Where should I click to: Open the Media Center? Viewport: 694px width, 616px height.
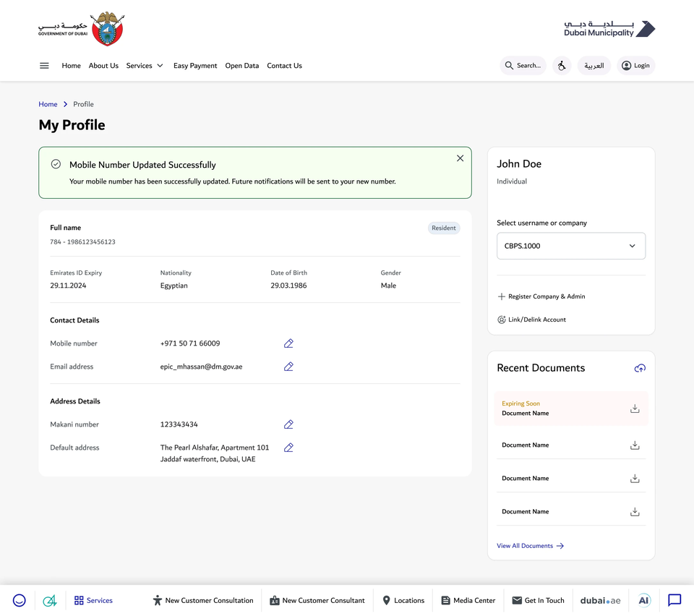click(468, 601)
